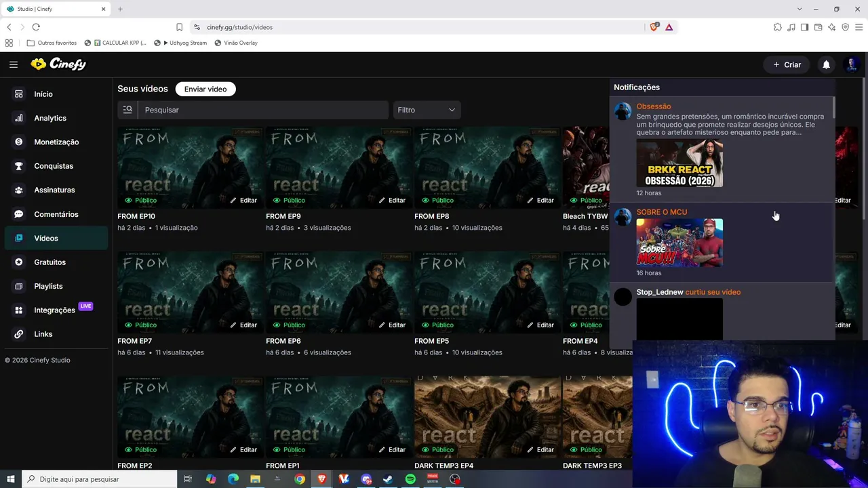Click the Pesquisar video search field
Viewport: 868px width, 488px height.
point(263,110)
